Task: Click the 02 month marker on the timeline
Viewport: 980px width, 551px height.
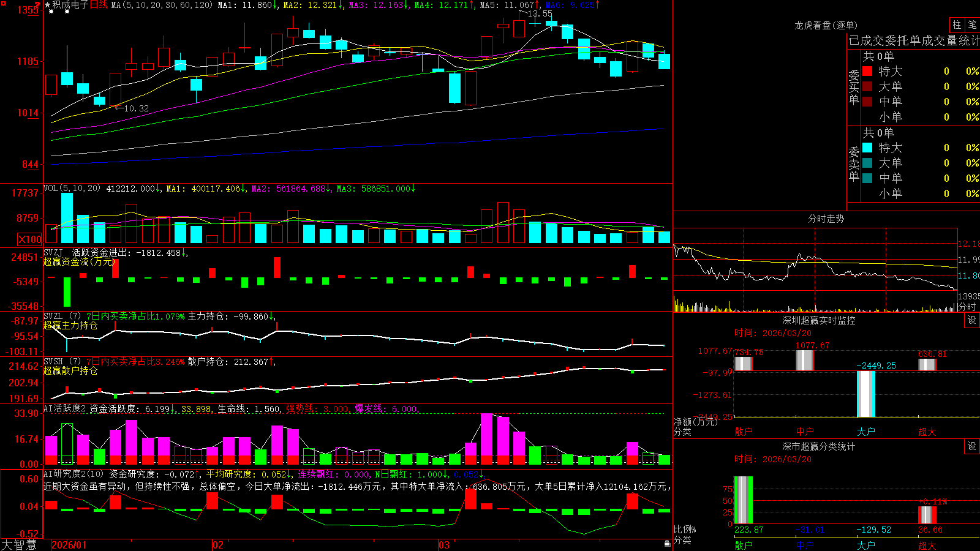Action: (x=217, y=545)
